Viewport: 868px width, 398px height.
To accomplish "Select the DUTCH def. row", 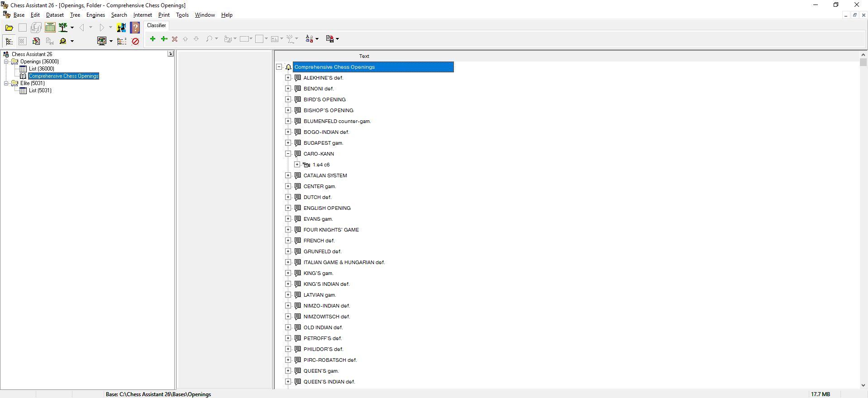I will (318, 197).
